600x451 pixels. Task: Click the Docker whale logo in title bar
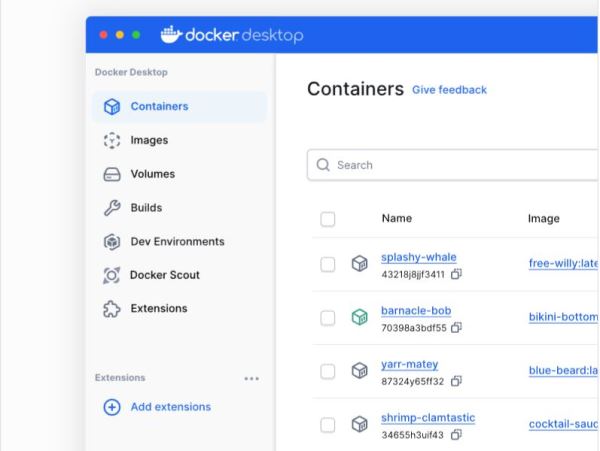tap(171, 35)
